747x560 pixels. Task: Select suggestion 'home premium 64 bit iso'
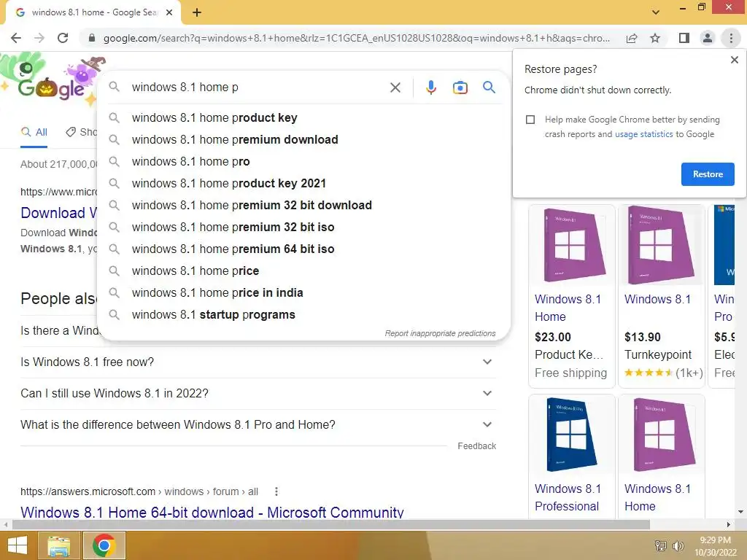[x=304, y=249]
